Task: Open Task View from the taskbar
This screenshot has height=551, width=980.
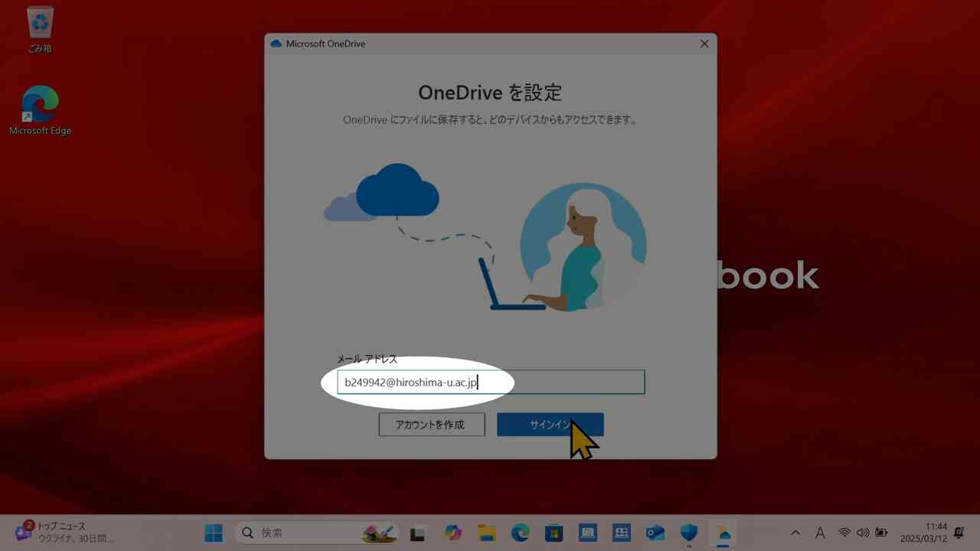Action: [418, 532]
